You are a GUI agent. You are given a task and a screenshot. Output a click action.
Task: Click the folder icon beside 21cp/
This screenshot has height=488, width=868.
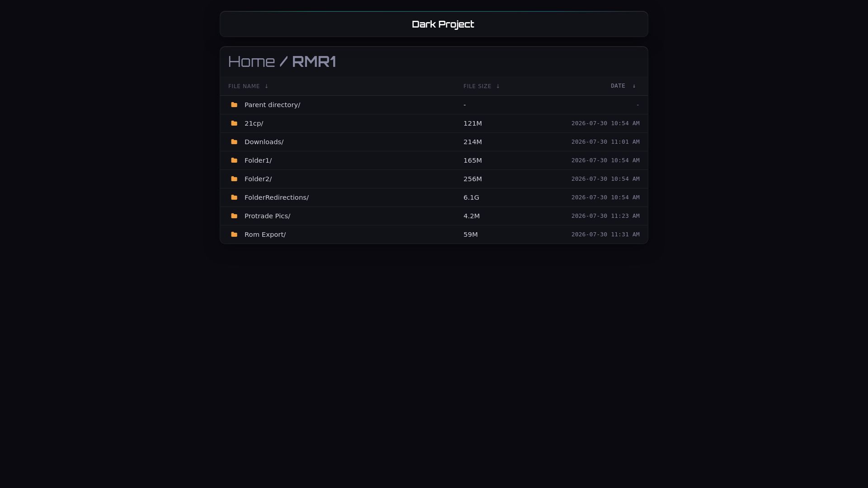[234, 123]
